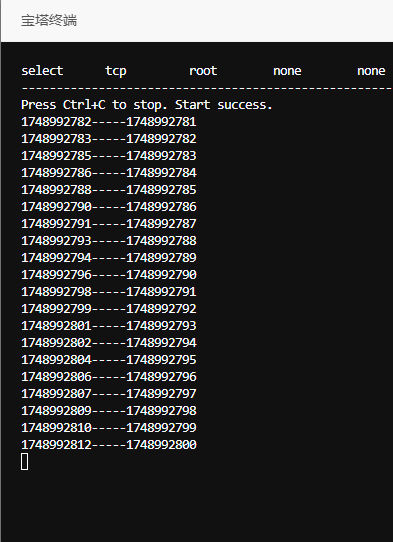Click the last output line ending in 1748992800

109,445
